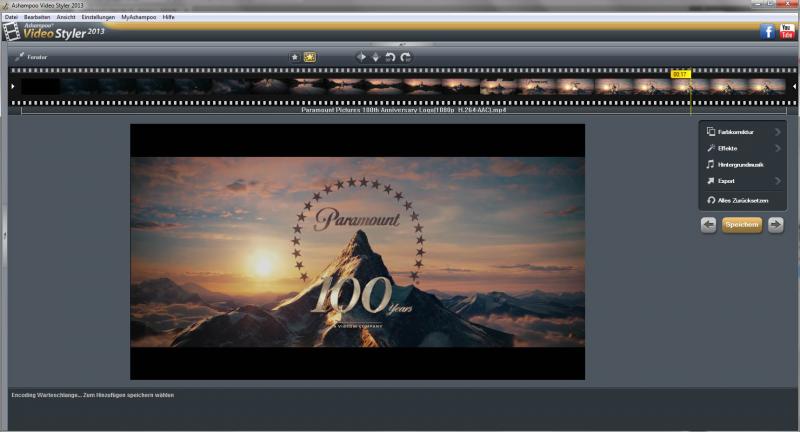
Task: Open the Bearbeiten menu
Action: click(37, 17)
